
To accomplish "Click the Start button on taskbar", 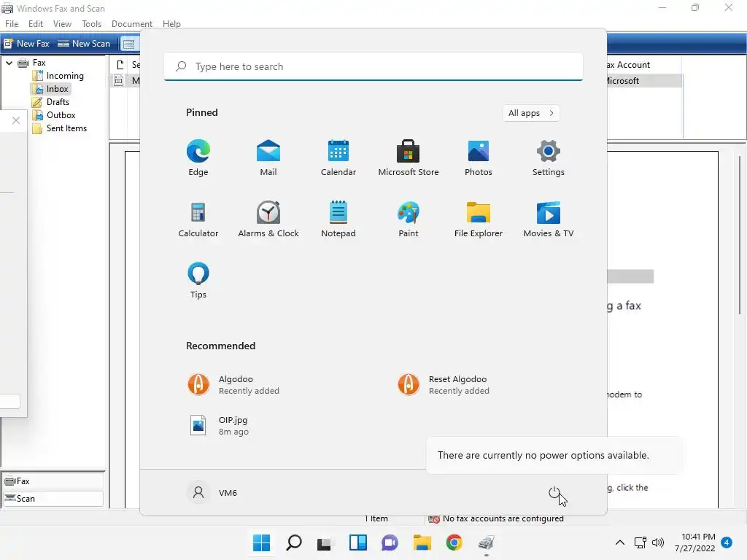I will coord(262,542).
